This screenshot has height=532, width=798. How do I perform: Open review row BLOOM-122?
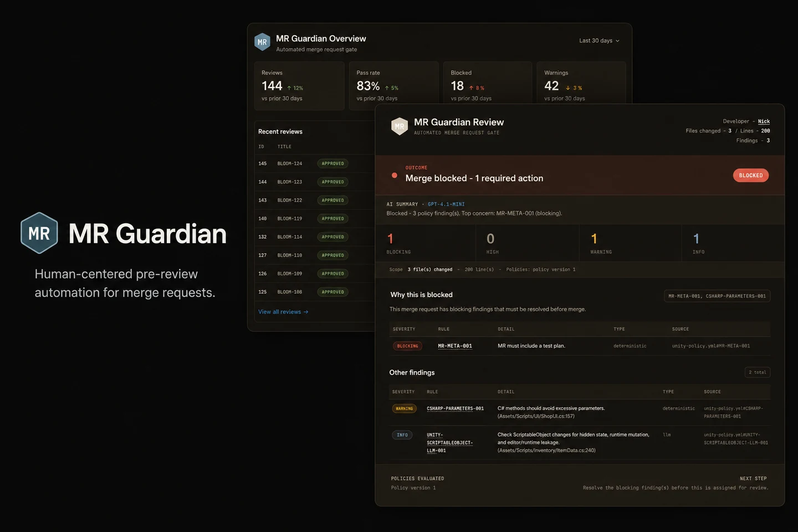(315, 200)
